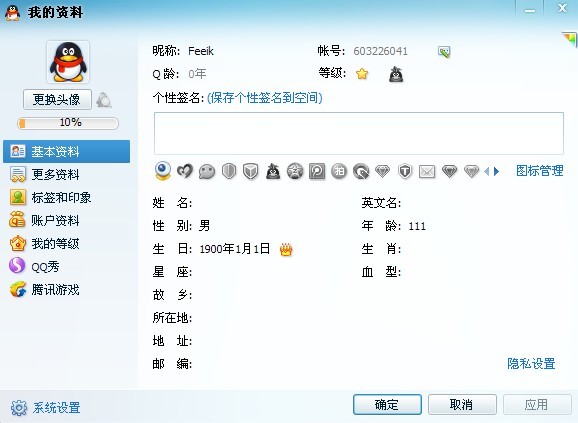Show next service icons with right arrow
Screen dimensions: 578x423
tap(497, 171)
